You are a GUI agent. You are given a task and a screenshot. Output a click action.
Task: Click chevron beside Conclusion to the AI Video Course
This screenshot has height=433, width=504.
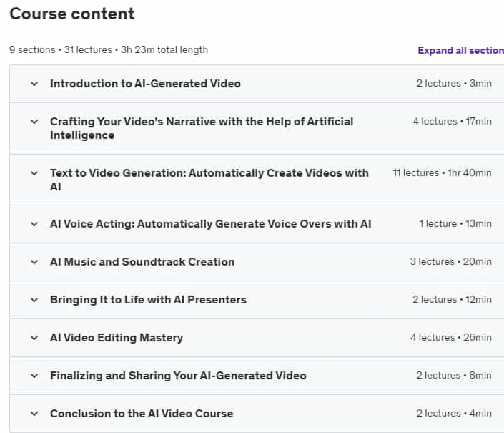[x=34, y=414]
